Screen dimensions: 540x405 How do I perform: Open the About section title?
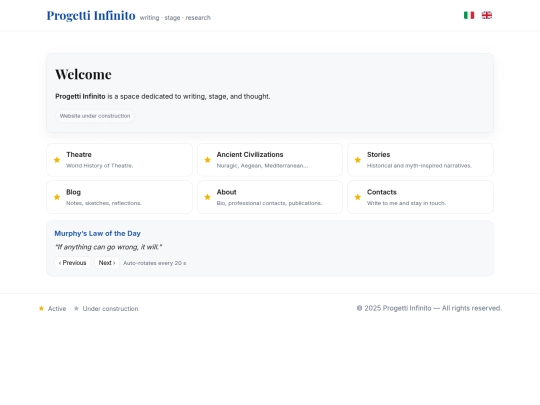coord(226,192)
